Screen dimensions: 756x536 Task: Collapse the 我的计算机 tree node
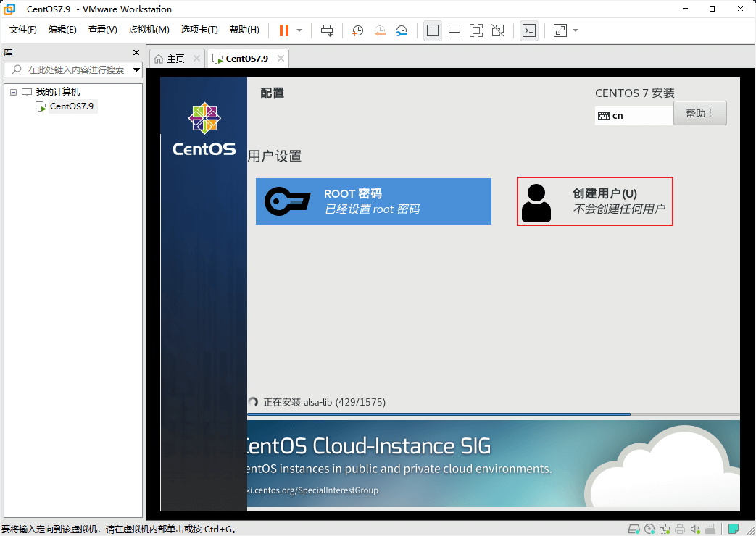(14, 92)
